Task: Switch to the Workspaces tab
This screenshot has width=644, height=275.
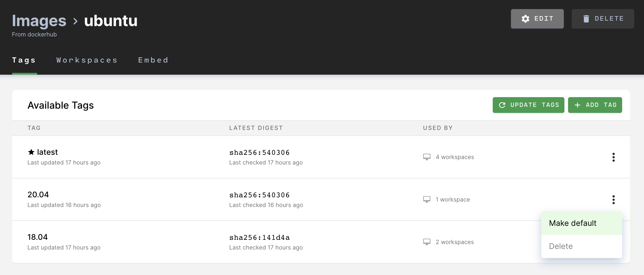Action: pos(87,60)
